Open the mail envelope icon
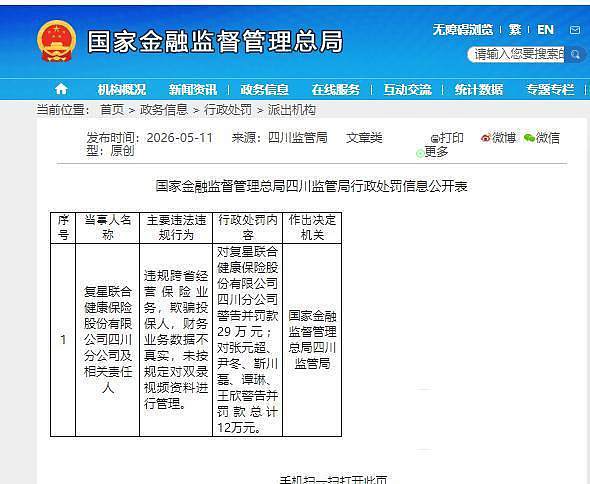The image size is (590, 484). (x=575, y=30)
